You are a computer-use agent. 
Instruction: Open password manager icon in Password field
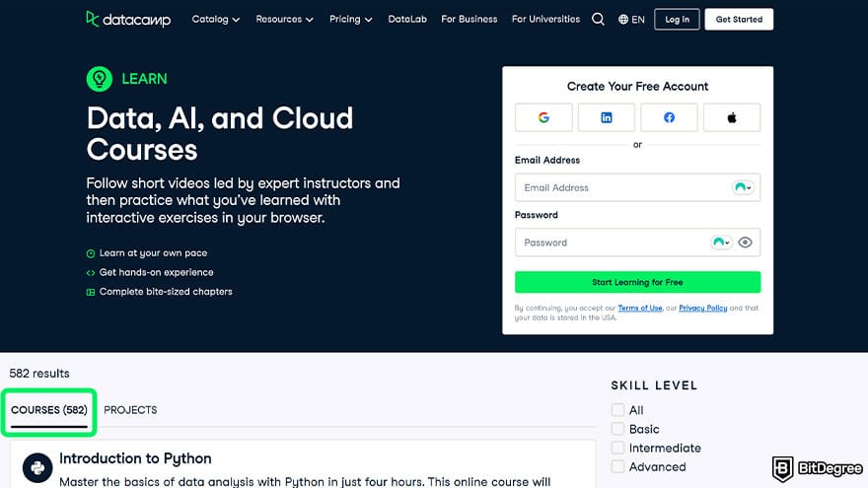tap(721, 243)
